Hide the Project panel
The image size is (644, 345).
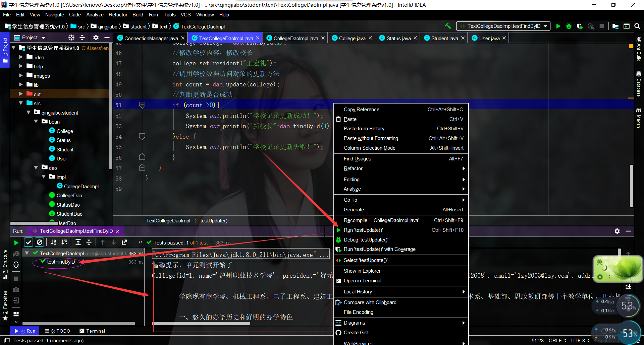[107, 38]
